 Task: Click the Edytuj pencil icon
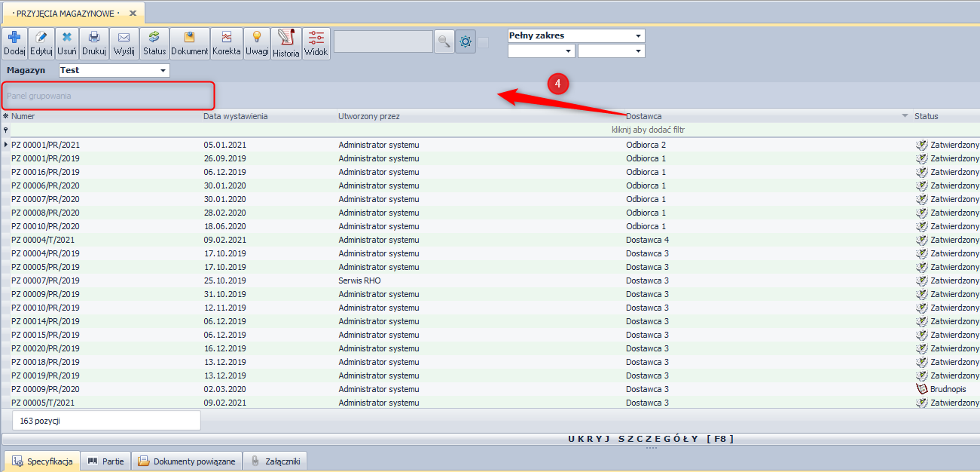click(41, 37)
